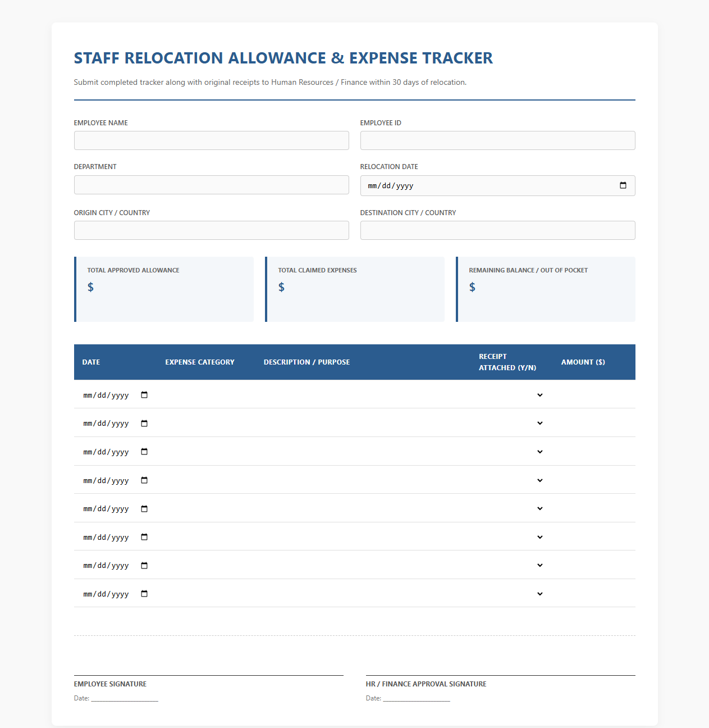709x728 pixels.
Task: Focus the Employee Name input field
Action: pyautogui.click(x=211, y=140)
